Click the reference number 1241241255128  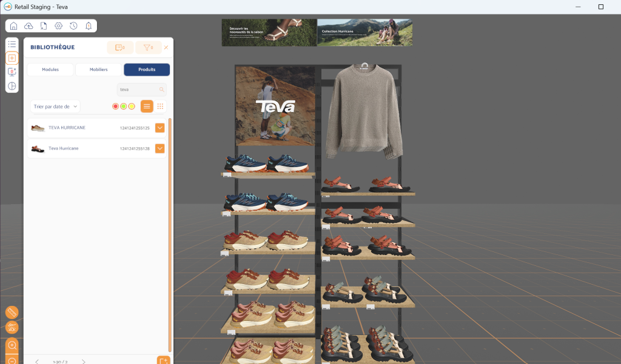pyautogui.click(x=135, y=149)
